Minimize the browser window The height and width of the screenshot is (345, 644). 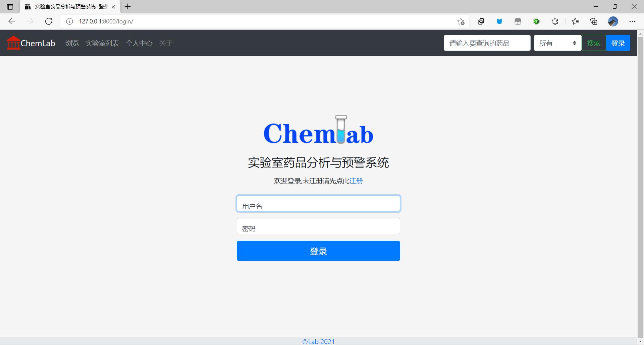coord(596,7)
